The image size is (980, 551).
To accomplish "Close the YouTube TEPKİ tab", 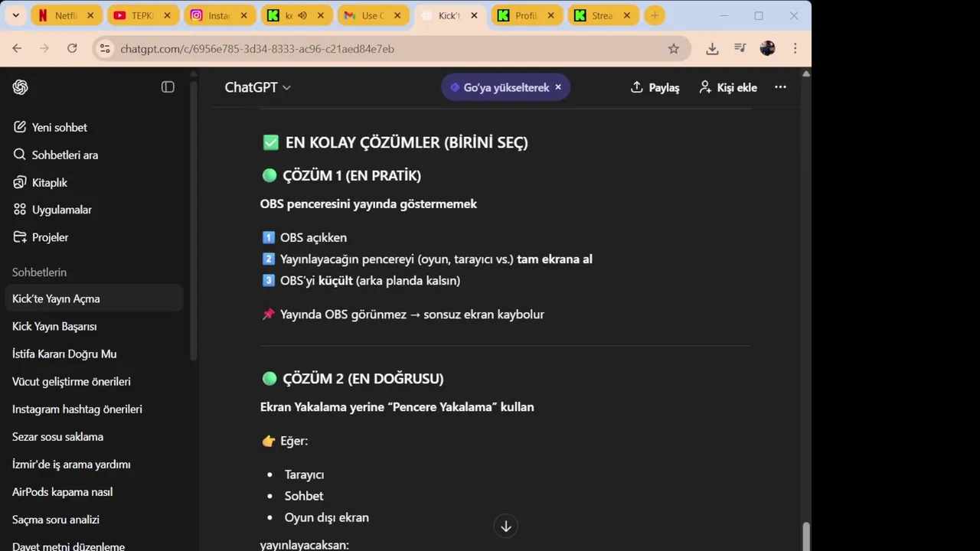I will (x=168, y=15).
